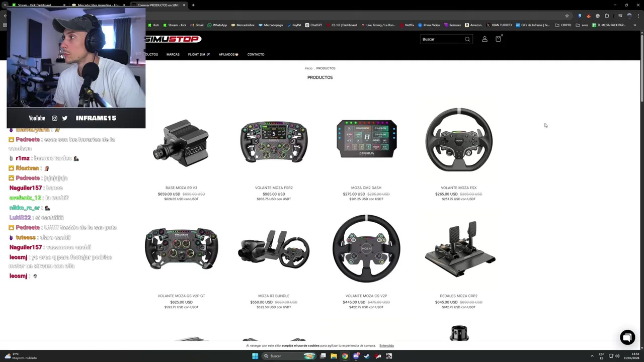
Task: Click the BASE MOZA R9 V3 title
Action: pos(181,188)
